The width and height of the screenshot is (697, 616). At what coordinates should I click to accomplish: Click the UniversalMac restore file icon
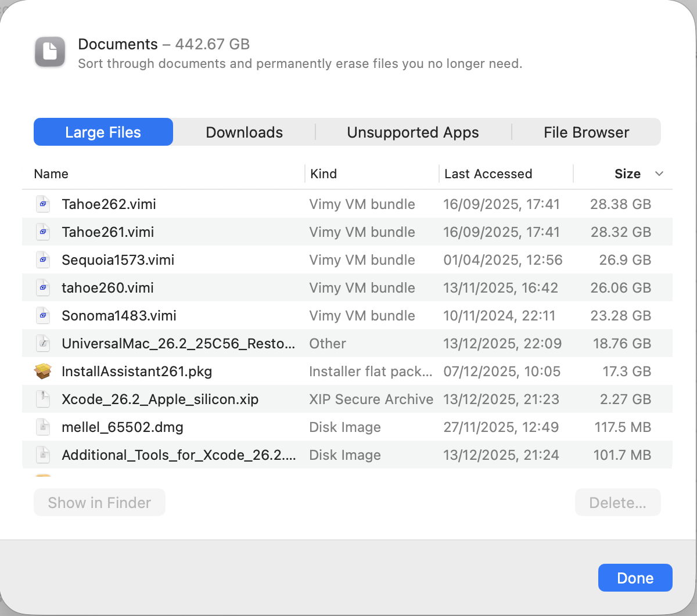(43, 344)
